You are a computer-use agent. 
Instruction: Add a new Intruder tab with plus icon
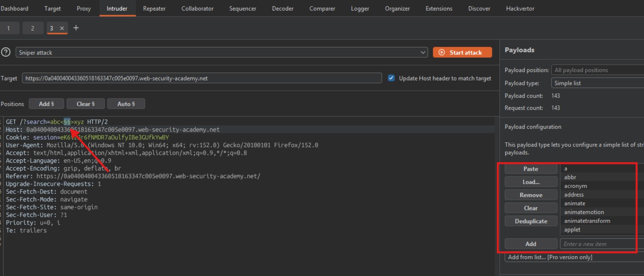click(x=76, y=28)
